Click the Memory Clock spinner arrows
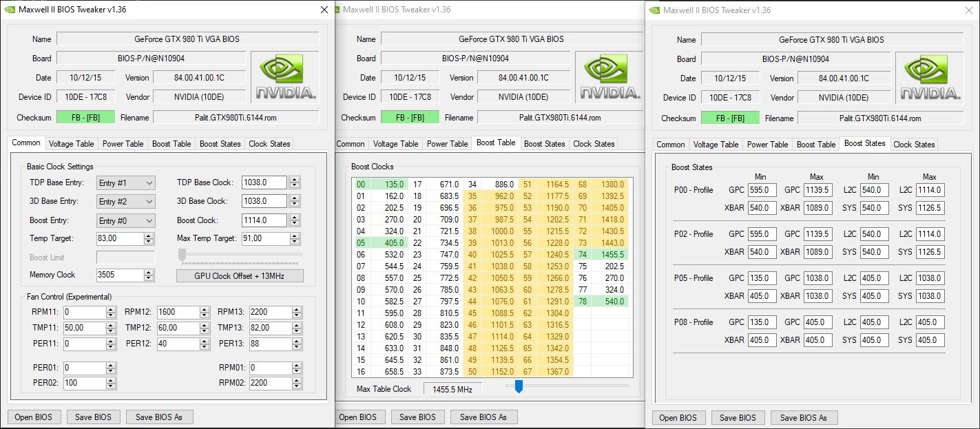 149,275
